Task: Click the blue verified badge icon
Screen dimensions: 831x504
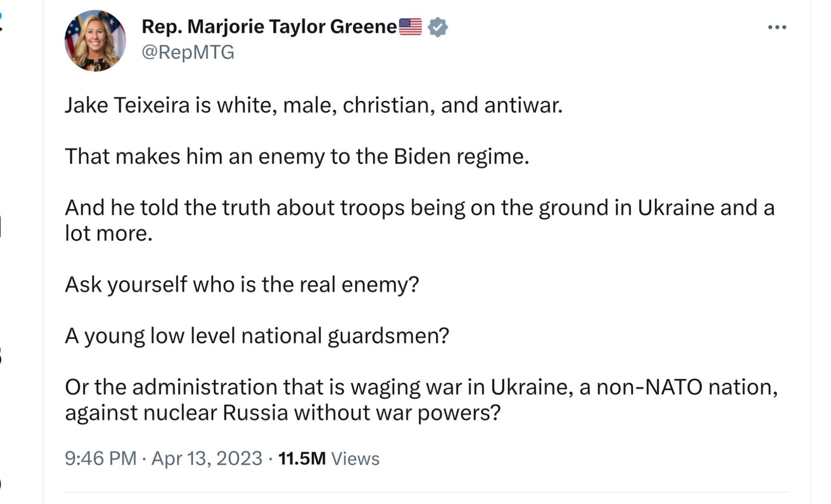Action: (x=438, y=27)
